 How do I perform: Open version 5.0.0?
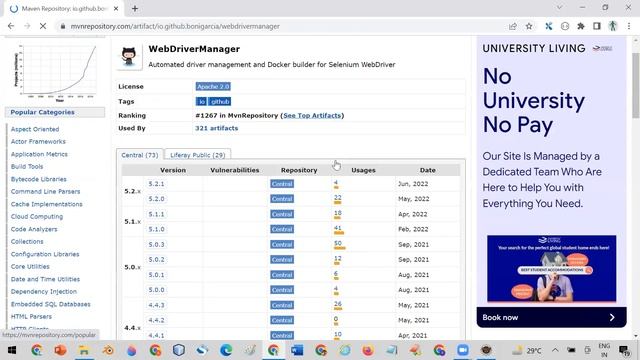156,290
